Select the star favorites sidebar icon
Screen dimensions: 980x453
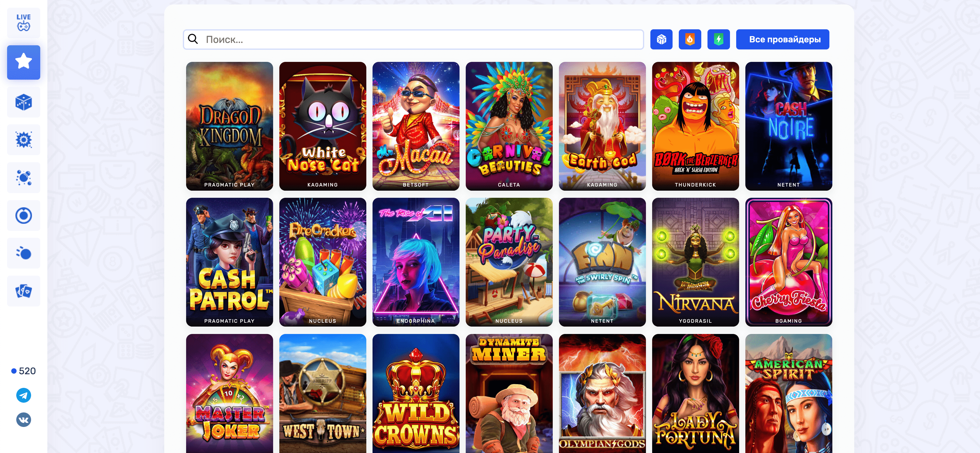24,62
